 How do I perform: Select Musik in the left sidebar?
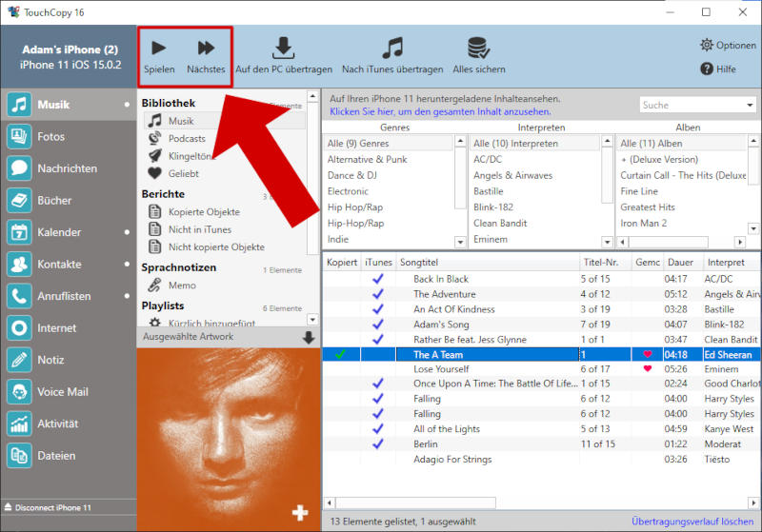(x=69, y=105)
